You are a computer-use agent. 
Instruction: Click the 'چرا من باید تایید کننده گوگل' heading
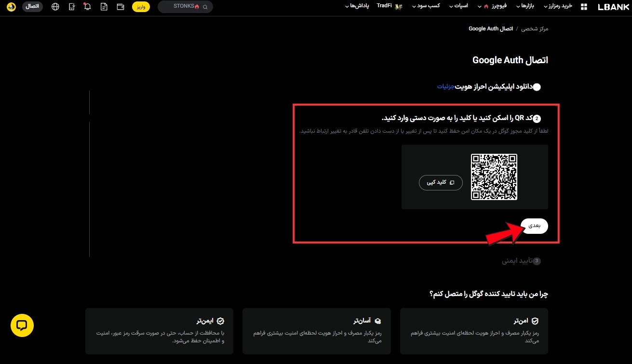(489, 294)
